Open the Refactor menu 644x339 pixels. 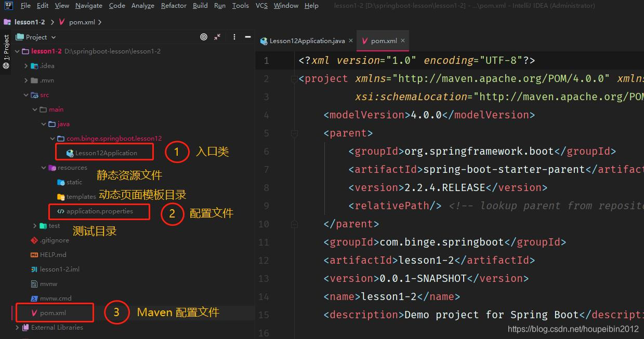174,6
